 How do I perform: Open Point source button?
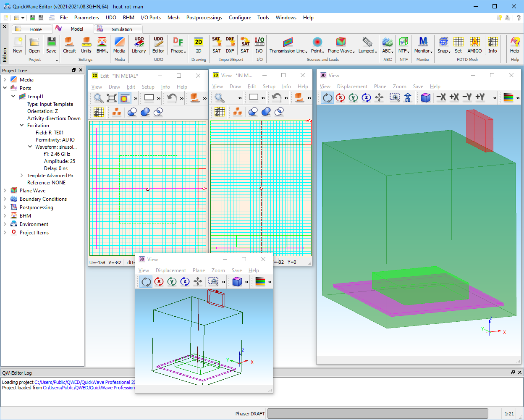(317, 45)
